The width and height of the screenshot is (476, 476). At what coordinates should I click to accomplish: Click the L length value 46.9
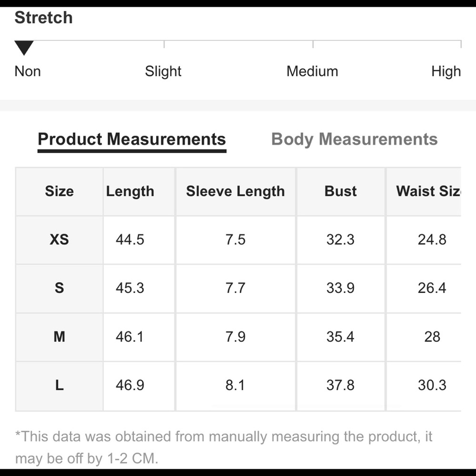[x=130, y=385]
